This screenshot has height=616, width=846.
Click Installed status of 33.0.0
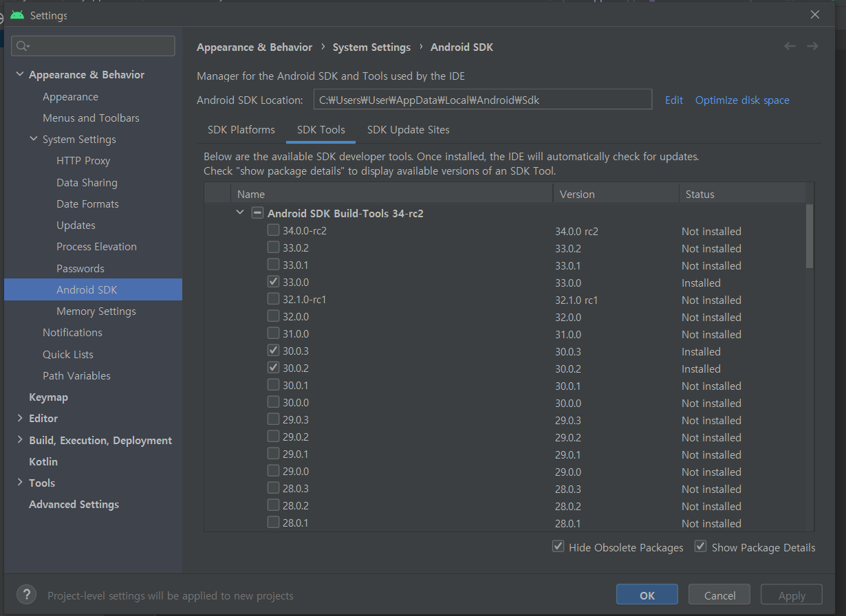701,283
